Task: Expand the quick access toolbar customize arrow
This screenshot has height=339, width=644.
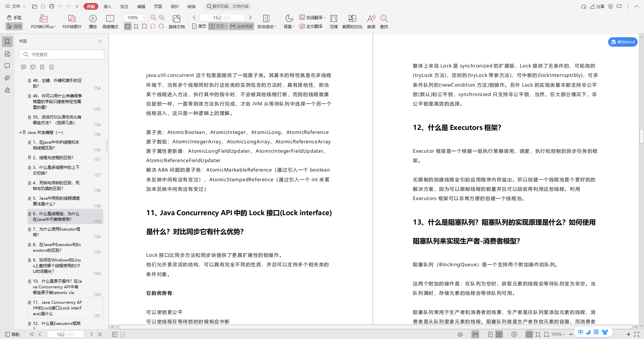Action: [x=77, y=6]
